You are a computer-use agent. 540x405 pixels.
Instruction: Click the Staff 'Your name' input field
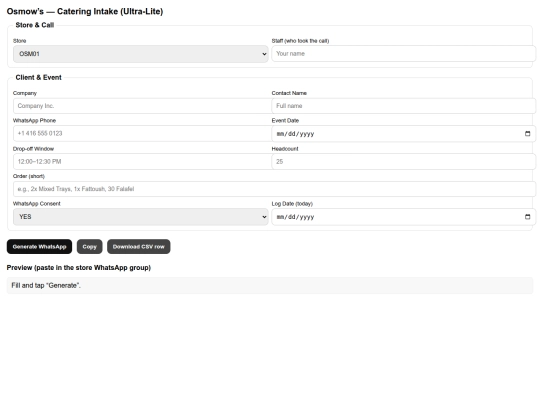[x=404, y=54]
